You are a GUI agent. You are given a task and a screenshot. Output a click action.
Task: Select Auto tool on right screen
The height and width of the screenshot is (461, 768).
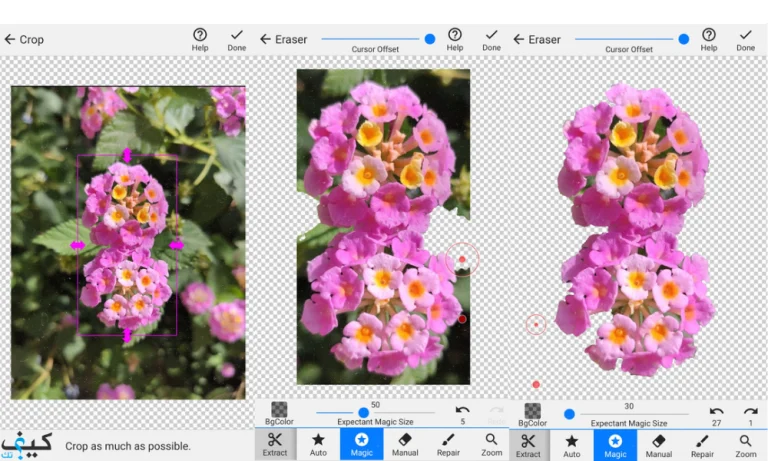click(572, 446)
